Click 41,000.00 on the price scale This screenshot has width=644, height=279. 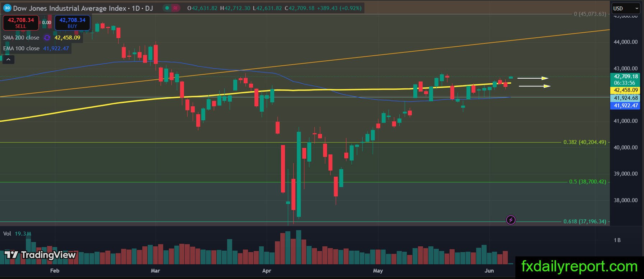click(626, 121)
